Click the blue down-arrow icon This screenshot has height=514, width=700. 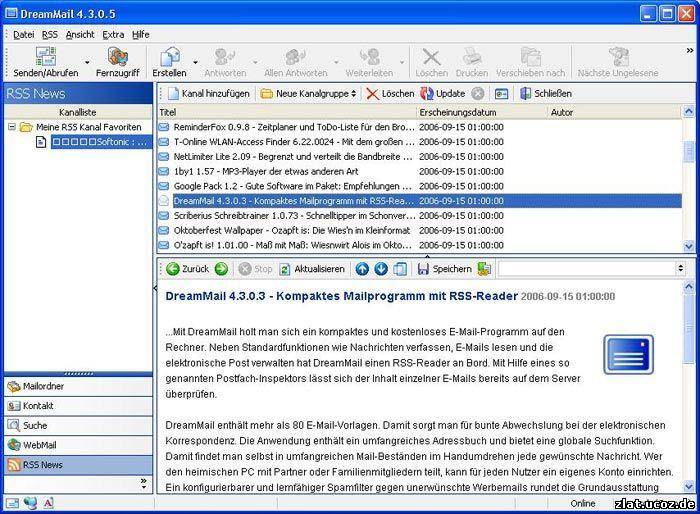[381, 269]
